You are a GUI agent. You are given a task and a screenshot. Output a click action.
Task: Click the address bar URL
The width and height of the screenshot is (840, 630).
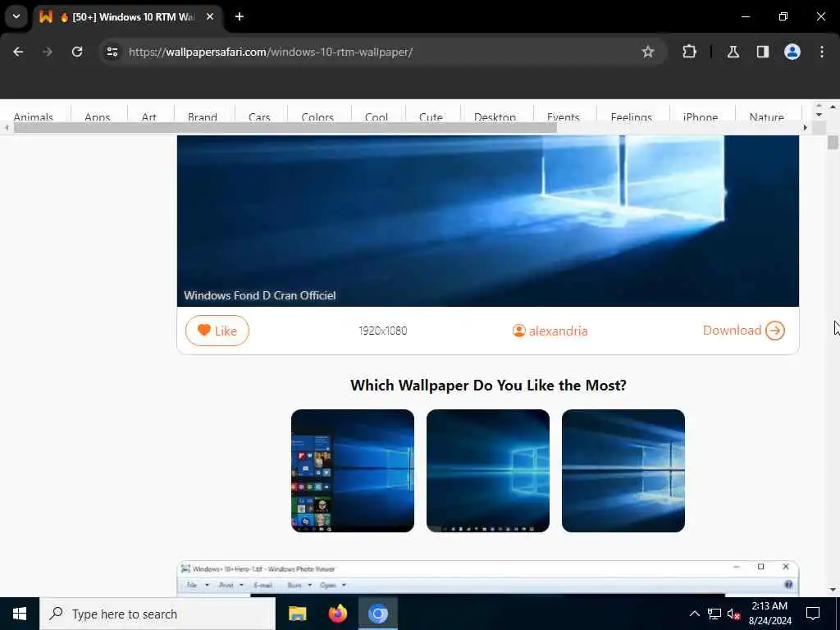click(x=271, y=52)
